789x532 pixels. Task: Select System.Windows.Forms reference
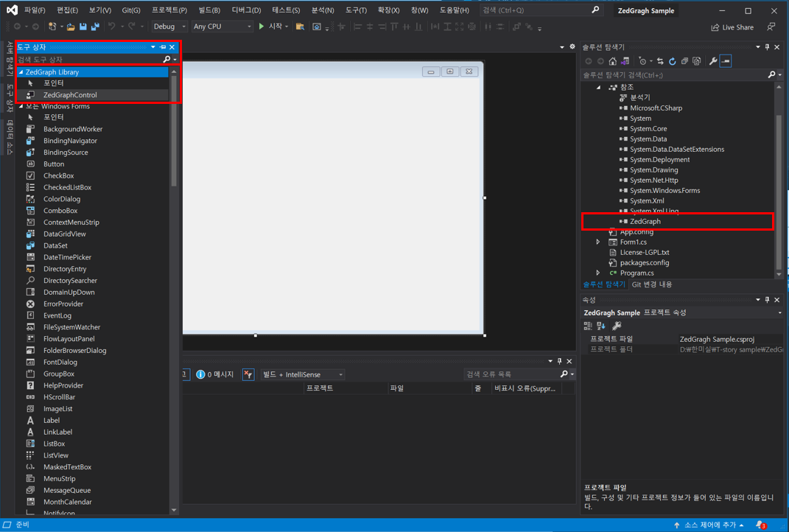pyautogui.click(x=664, y=190)
